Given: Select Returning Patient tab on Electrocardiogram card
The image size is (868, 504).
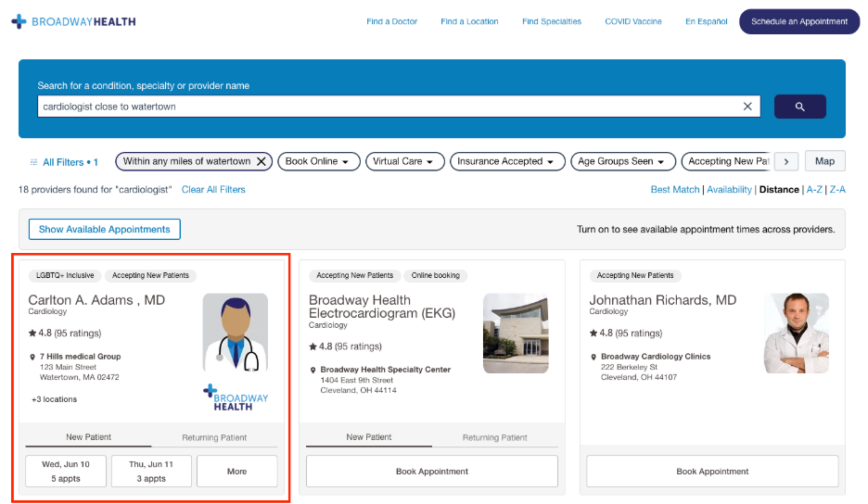Looking at the screenshot, I should point(495,437).
